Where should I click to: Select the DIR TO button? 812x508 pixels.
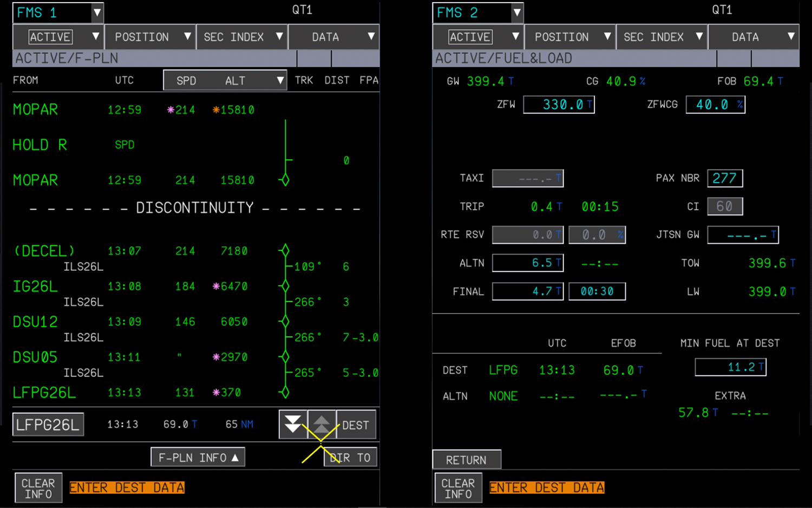point(350,458)
